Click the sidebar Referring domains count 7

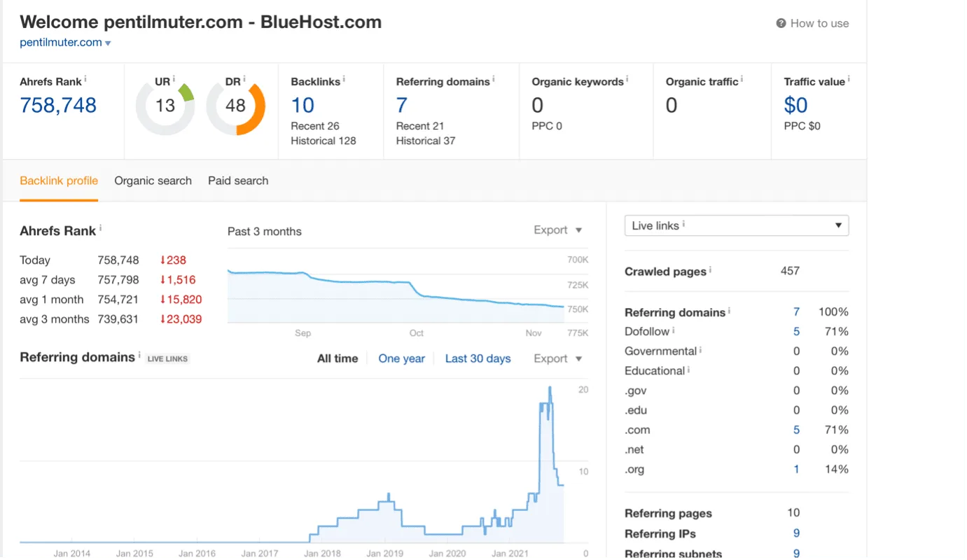pos(796,311)
